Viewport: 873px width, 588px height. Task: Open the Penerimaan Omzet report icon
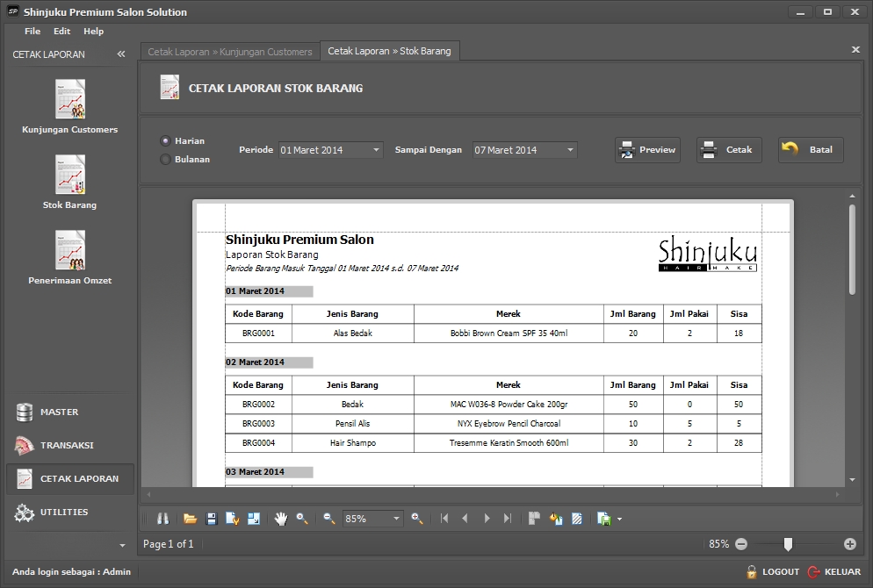point(70,250)
